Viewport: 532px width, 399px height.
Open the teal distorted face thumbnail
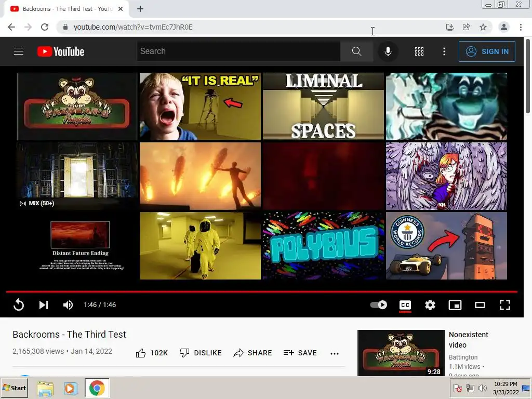(446, 106)
